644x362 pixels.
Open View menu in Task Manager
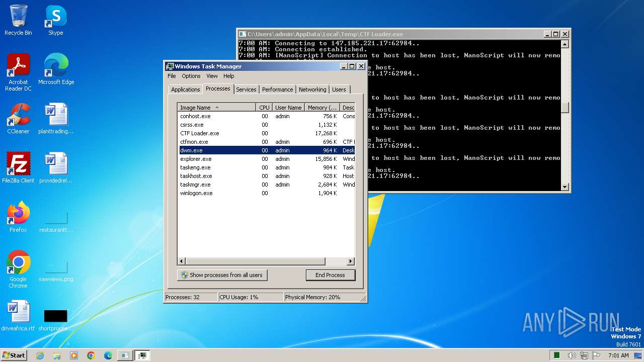click(x=212, y=76)
